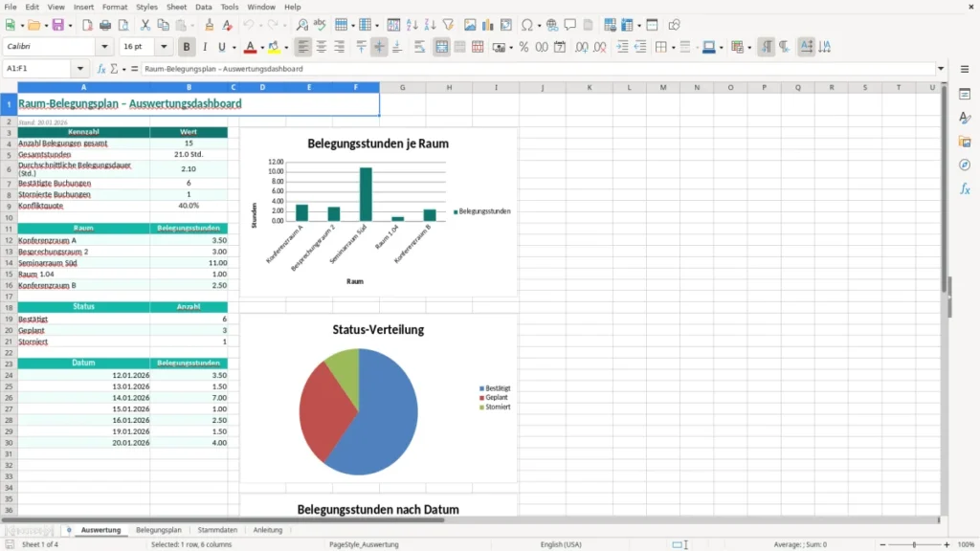This screenshot has width=980, height=551.
Task: Open the Styles menu
Action: click(146, 7)
